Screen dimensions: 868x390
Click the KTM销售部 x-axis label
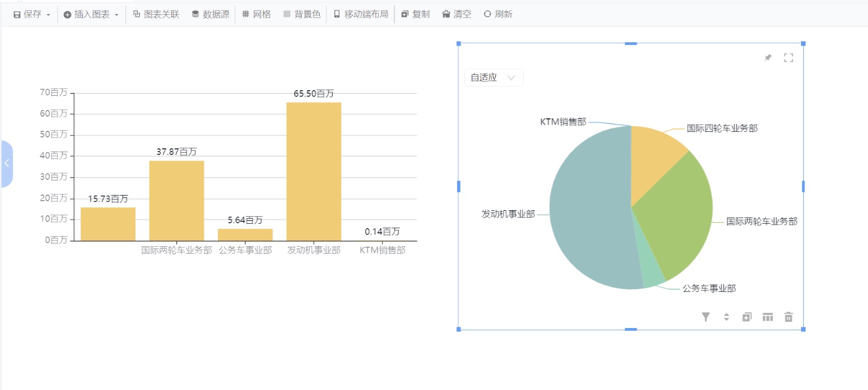[x=382, y=250]
